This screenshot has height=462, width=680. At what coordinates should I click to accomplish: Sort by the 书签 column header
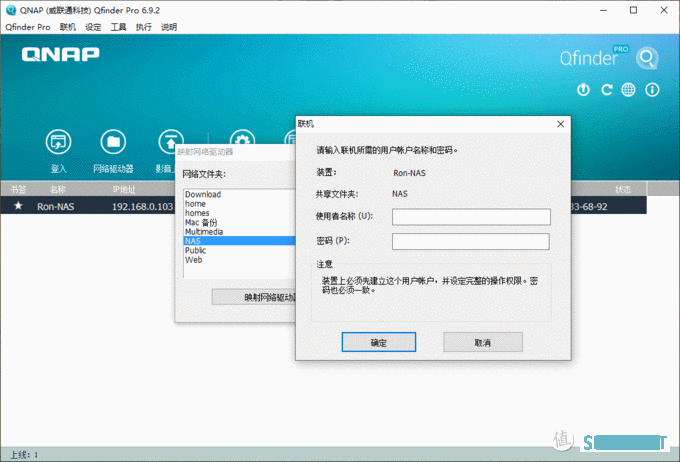18,189
